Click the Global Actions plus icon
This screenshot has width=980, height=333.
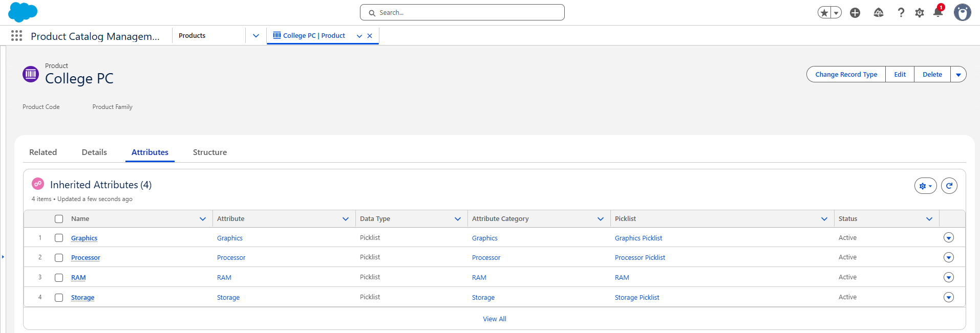point(855,13)
